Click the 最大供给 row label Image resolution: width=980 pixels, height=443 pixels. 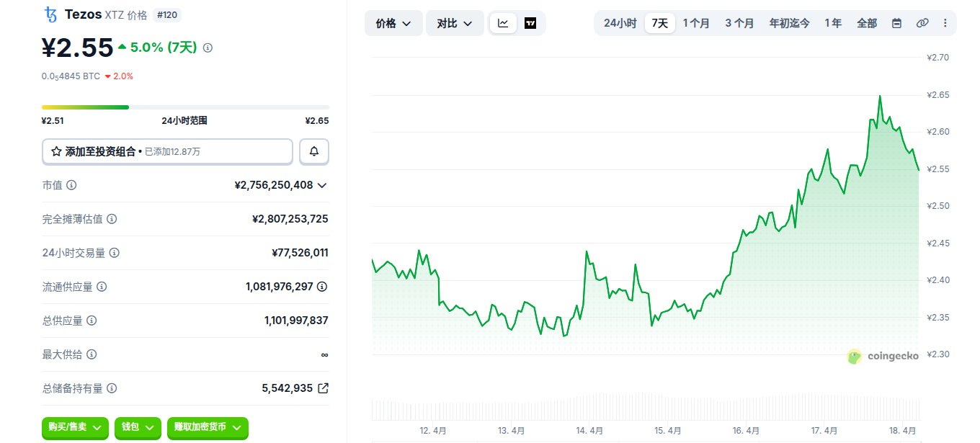click(62, 354)
